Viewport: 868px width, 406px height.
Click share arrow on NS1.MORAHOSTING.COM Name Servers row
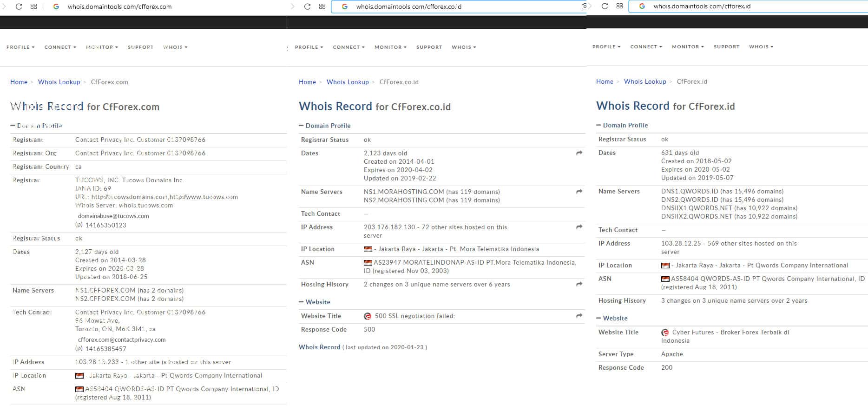pyautogui.click(x=579, y=192)
